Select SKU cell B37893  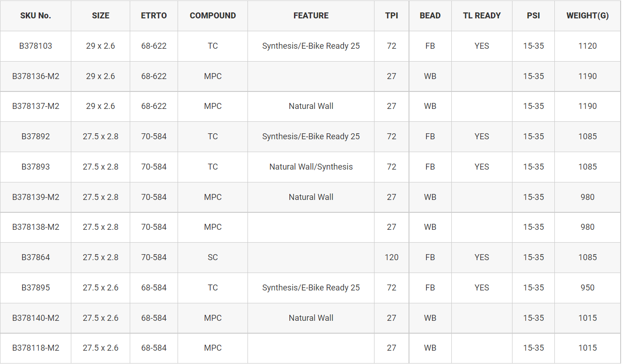[35, 167]
